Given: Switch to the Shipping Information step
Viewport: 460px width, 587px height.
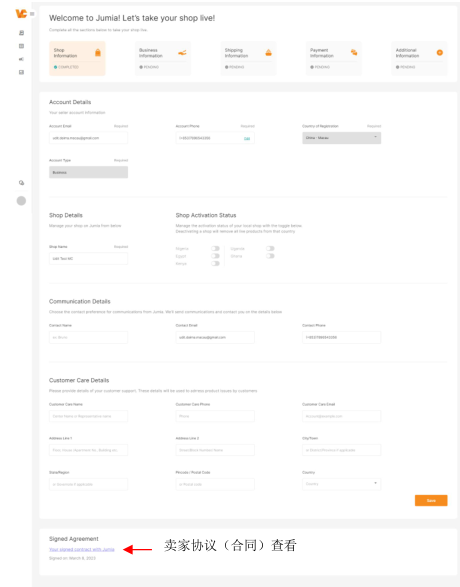Looking at the screenshot, I should tap(249, 58).
